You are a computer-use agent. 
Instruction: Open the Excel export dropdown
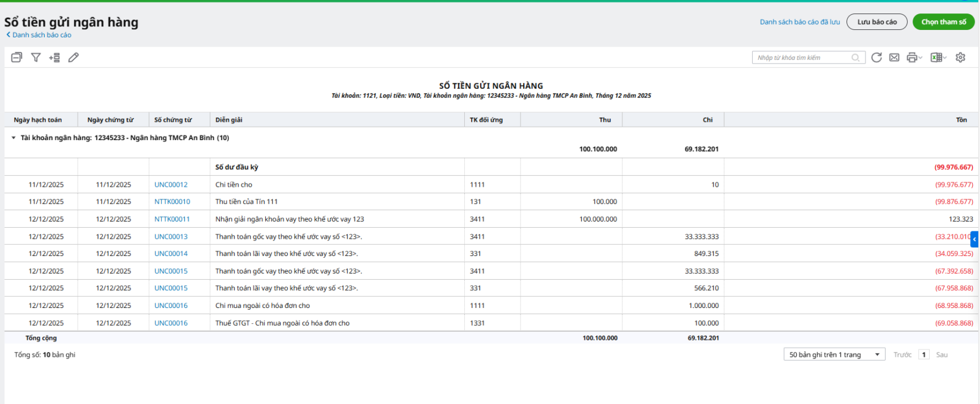[938, 58]
